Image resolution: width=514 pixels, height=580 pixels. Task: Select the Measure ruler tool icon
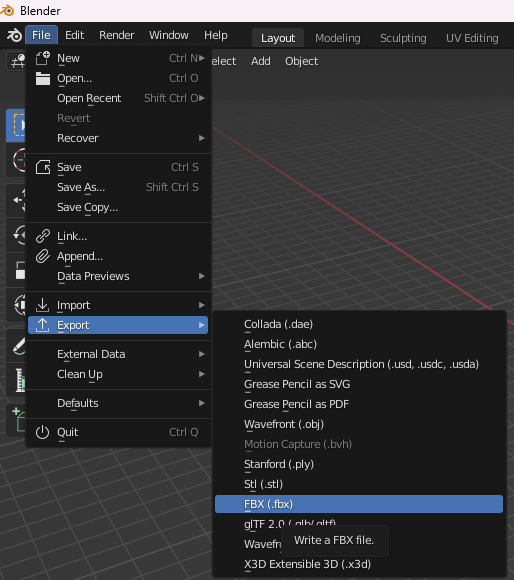17,380
